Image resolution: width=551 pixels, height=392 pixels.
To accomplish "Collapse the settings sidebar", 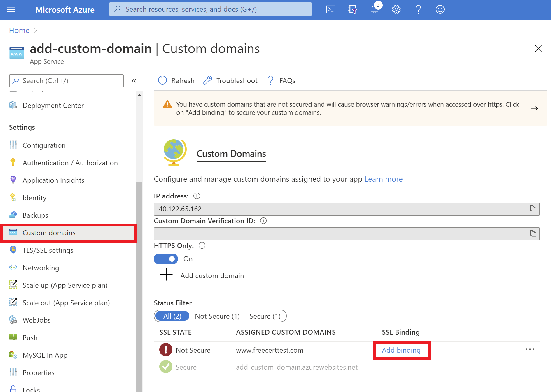I will (x=134, y=81).
